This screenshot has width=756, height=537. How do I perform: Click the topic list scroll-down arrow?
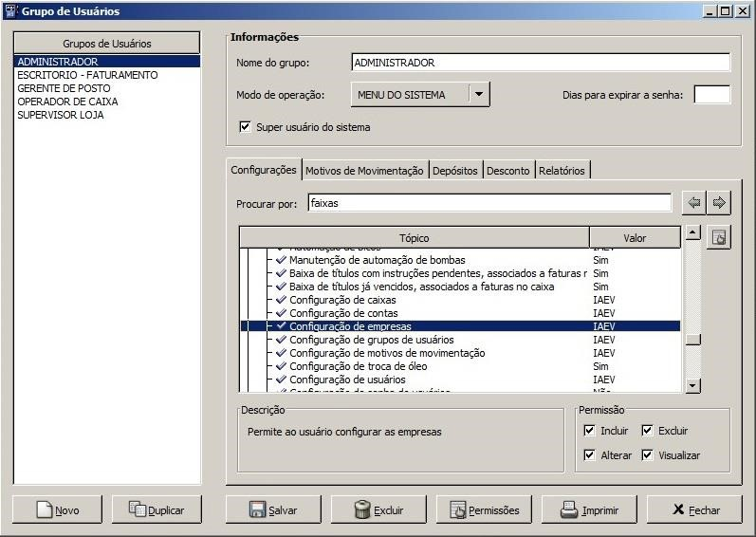pos(692,385)
